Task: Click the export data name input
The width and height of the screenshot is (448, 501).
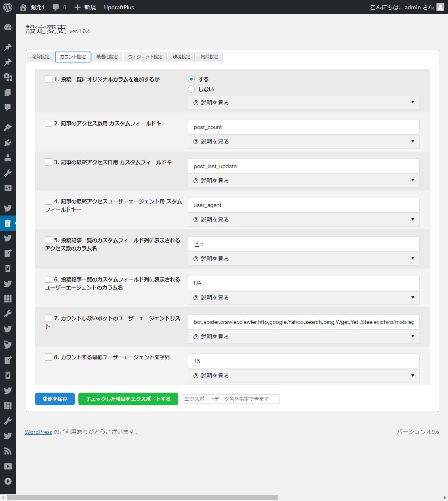Action: [230, 399]
